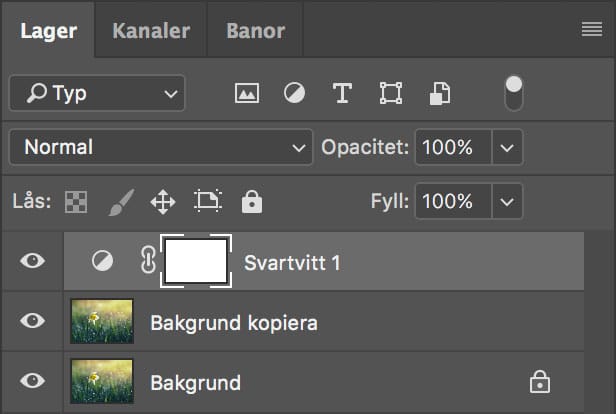Viewport: 616px width, 414px height.
Task: Open the Normal blend mode dropdown
Action: click(161, 147)
